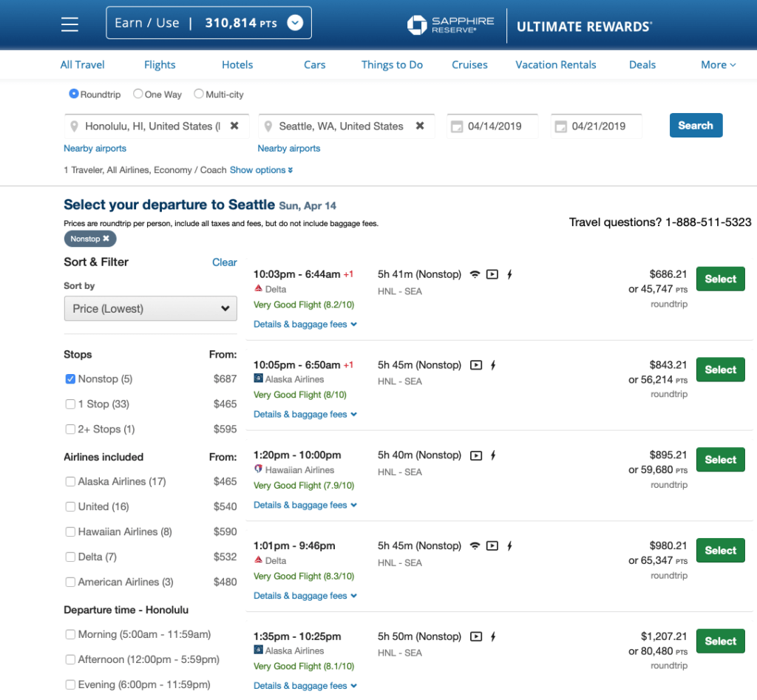
Task: Click the Wi-Fi icon on the $686.21 Delta flight
Action: coord(475,274)
